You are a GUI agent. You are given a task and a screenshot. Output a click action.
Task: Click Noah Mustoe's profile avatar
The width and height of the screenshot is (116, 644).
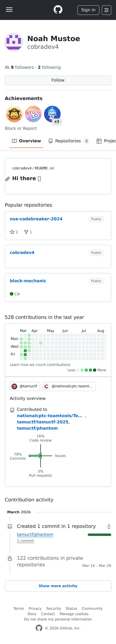click(x=14, y=42)
